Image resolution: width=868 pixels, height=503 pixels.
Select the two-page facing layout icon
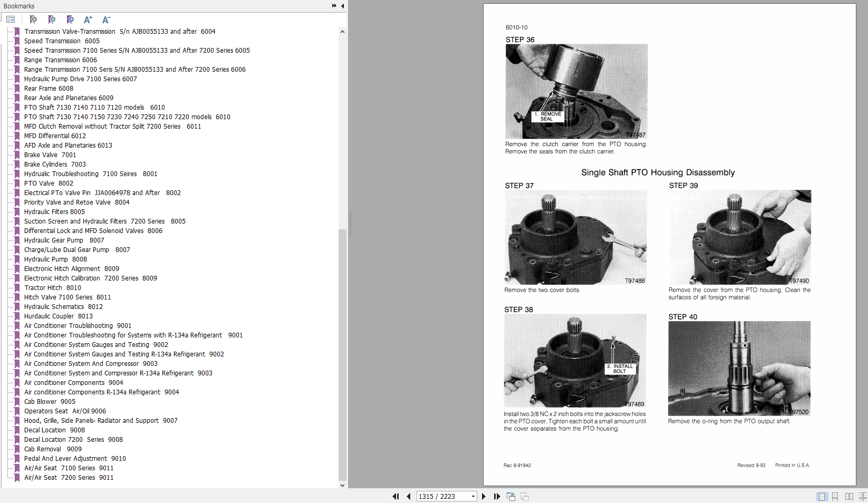coord(849,496)
